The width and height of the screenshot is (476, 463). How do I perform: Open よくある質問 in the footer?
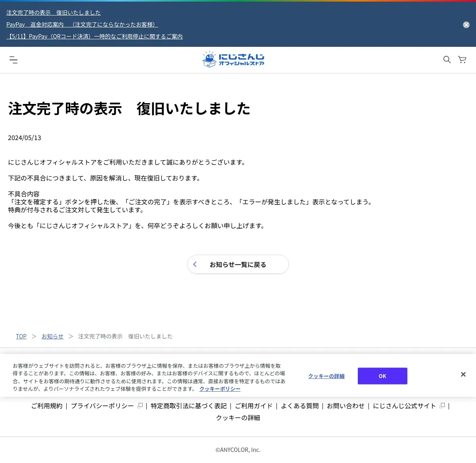click(x=300, y=406)
